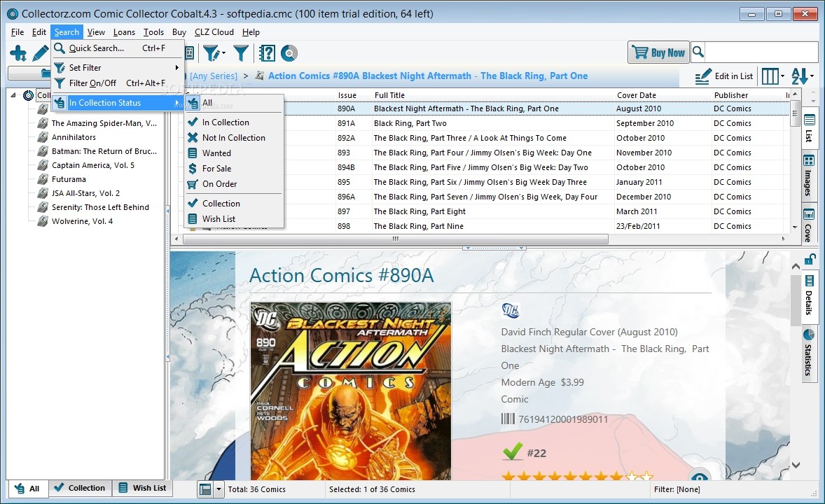
Task: Click the Buy Now button
Action: (x=658, y=52)
